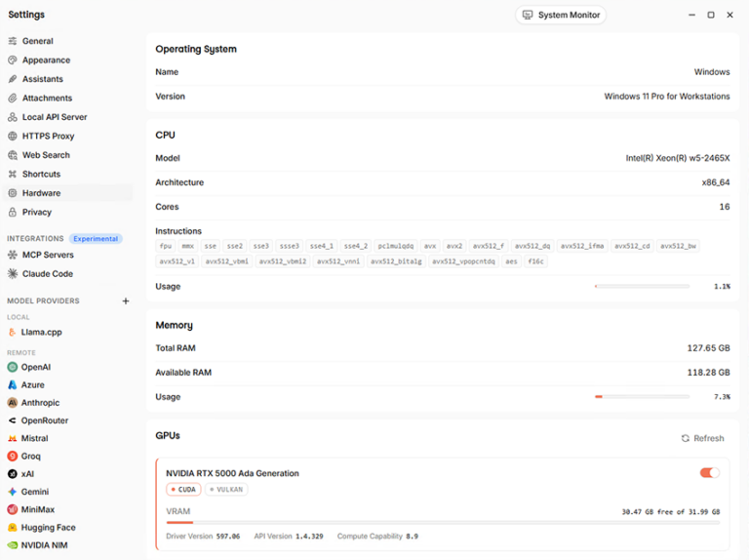
Task: Click the Privacy lock icon
Action: [x=13, y=212]
